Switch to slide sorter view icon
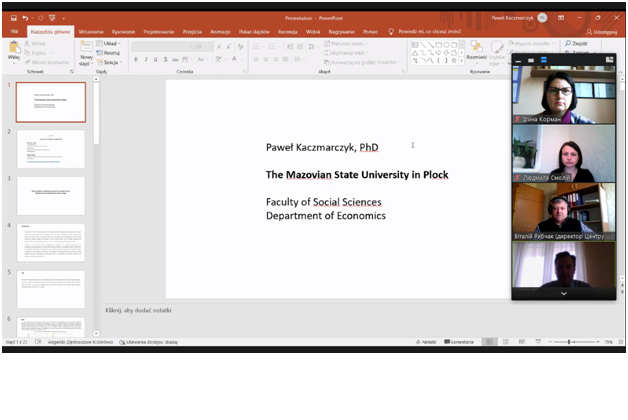628x420 pixels. (506, 342)
